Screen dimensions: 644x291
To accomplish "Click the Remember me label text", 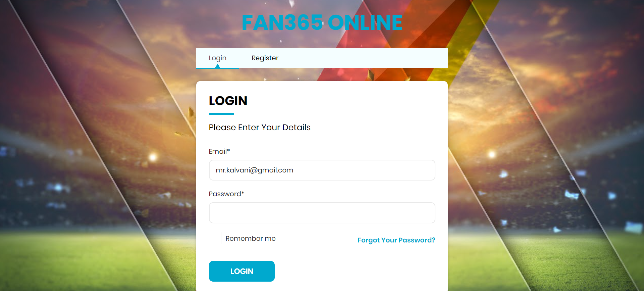I will pyautogui.click(x=251, y=238).
